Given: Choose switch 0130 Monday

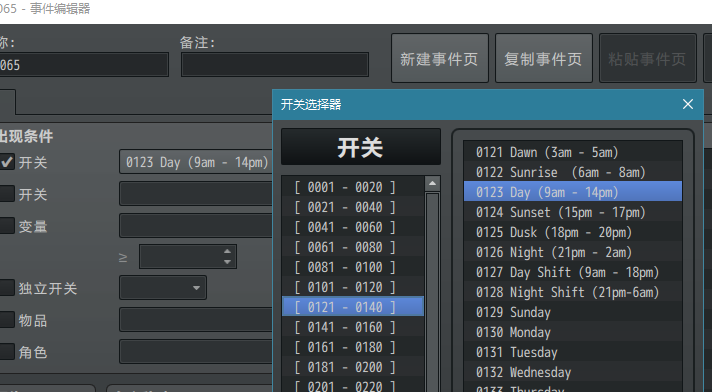Looking at the screenshot, I should coord(573,332).
